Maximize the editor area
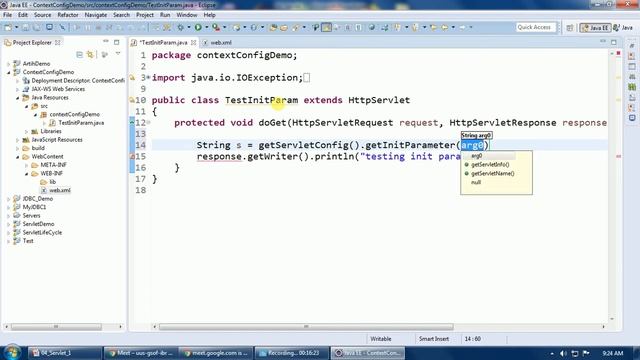The height and width of the screenshot is (360, 640). point(614,42)
